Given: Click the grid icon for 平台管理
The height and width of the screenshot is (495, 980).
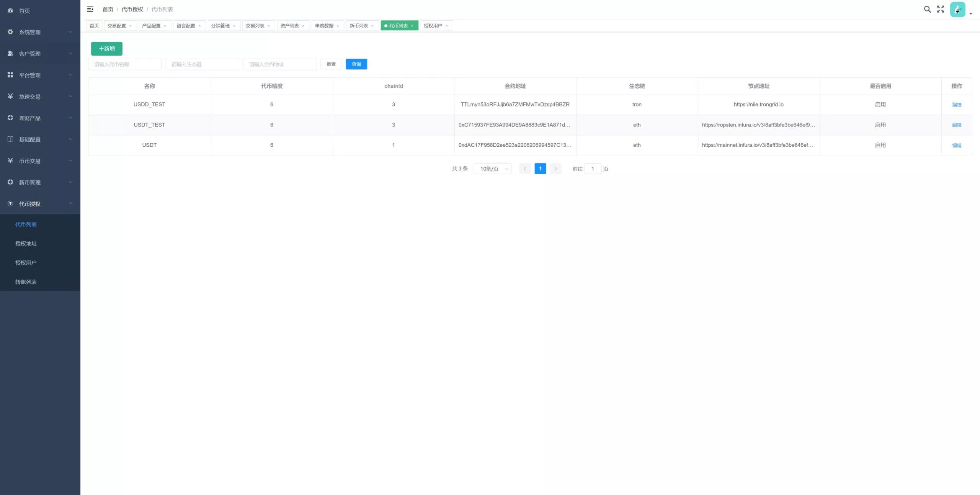Looking at the screenshot, I should click(x=10, y=75).
